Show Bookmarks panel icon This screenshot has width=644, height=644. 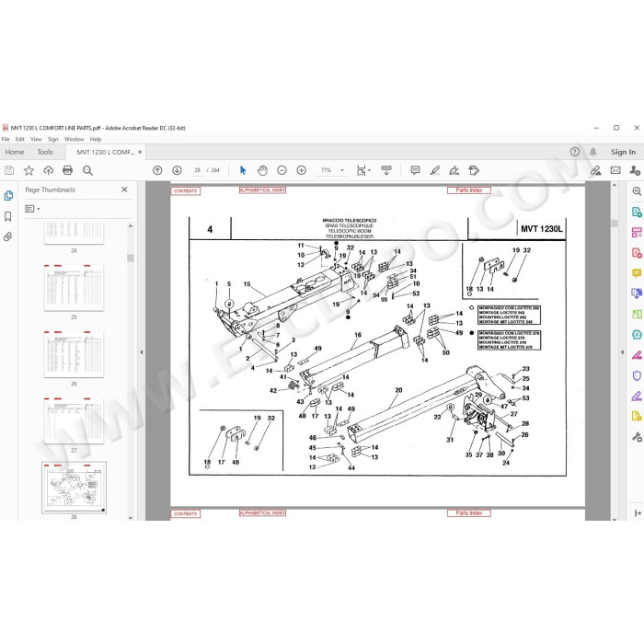coord(7,216)
